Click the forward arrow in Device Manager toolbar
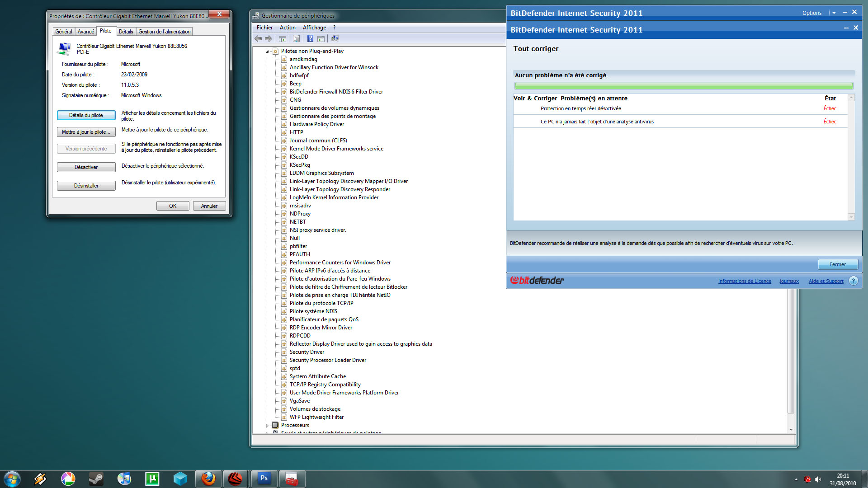 (x=269, y=39)
